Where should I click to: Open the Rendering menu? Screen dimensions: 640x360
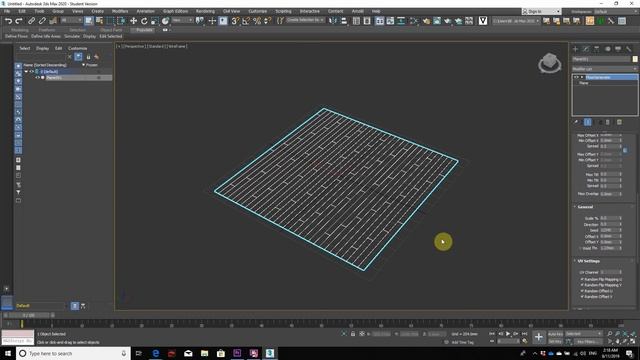coord(205,11)
